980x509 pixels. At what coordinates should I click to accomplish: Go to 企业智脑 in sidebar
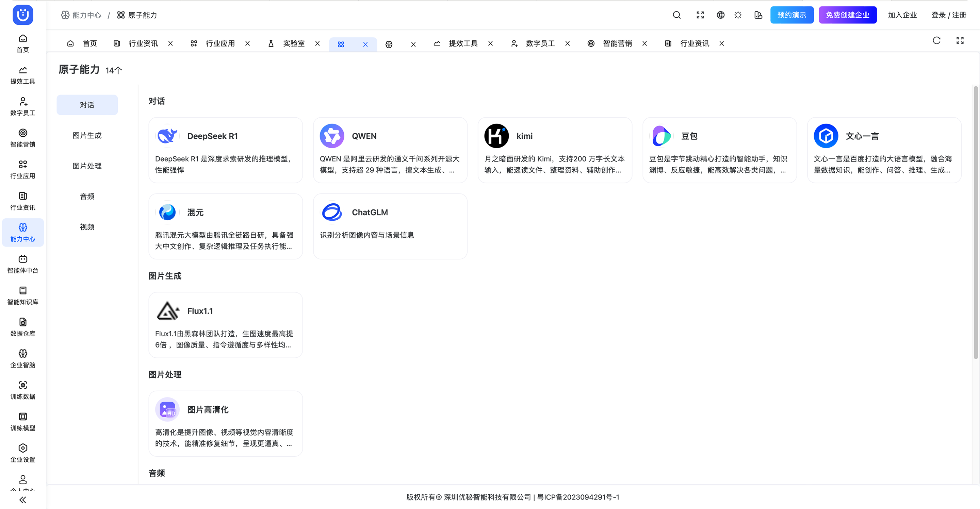coord(23,358)
